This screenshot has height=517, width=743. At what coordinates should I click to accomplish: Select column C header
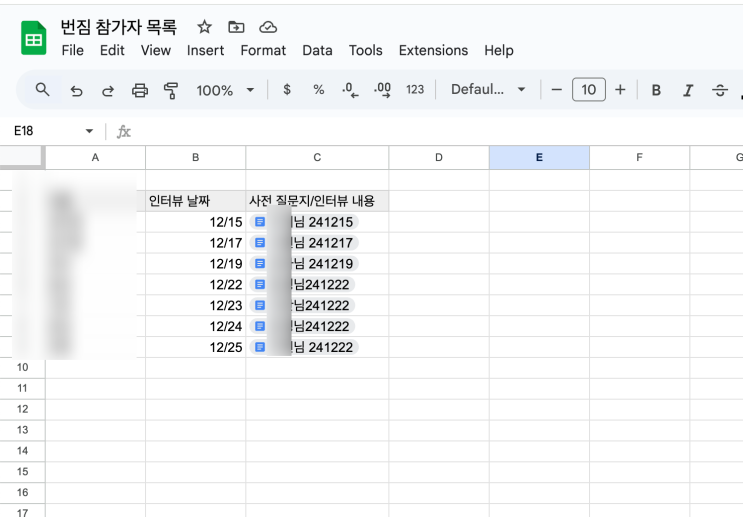(x=317, y=158)
